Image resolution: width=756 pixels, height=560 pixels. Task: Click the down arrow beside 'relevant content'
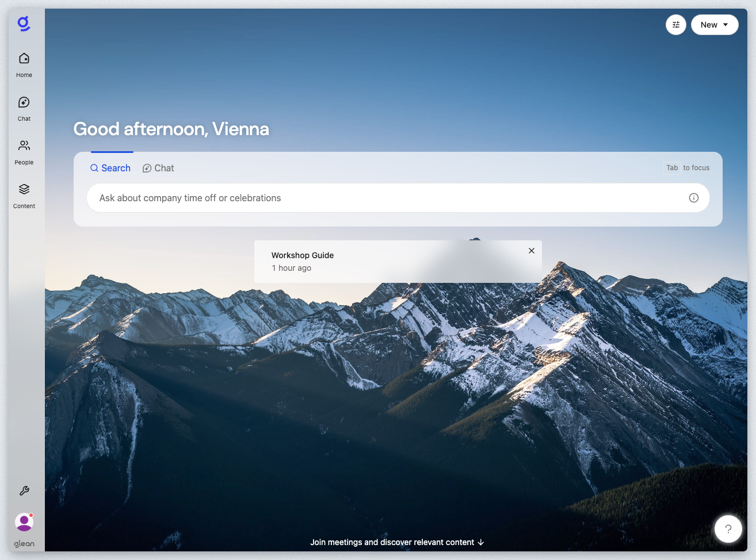[481, 542]
